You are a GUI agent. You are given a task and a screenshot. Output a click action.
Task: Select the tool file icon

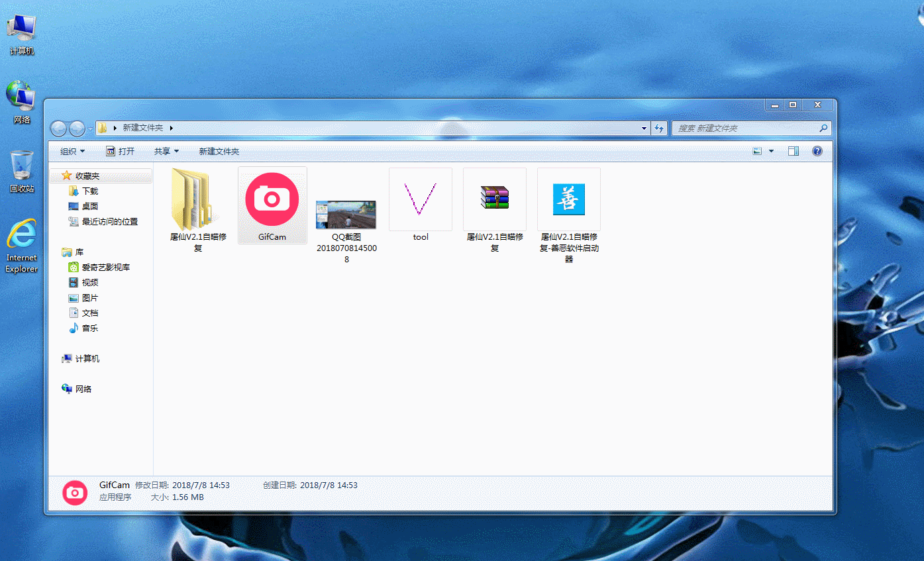pos(420,199)
